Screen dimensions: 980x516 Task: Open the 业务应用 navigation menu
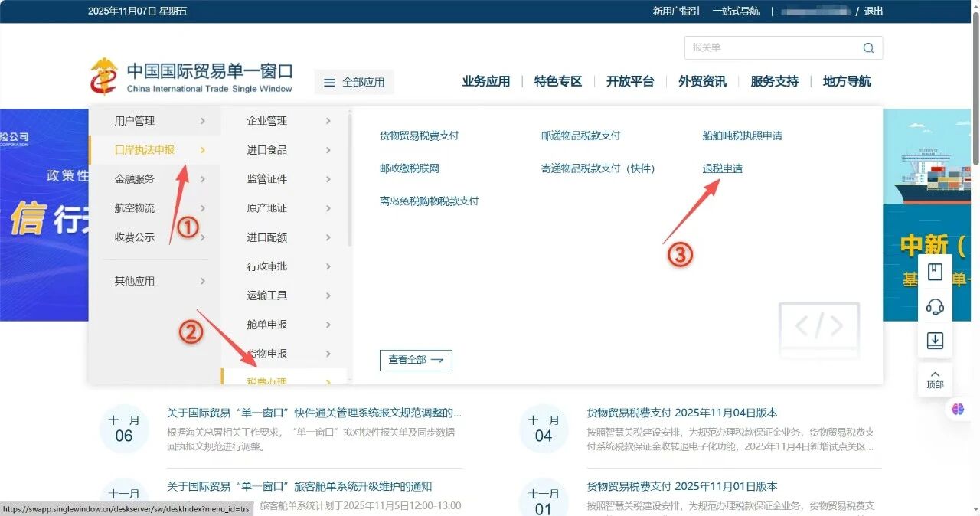click(x=485, y=81)
